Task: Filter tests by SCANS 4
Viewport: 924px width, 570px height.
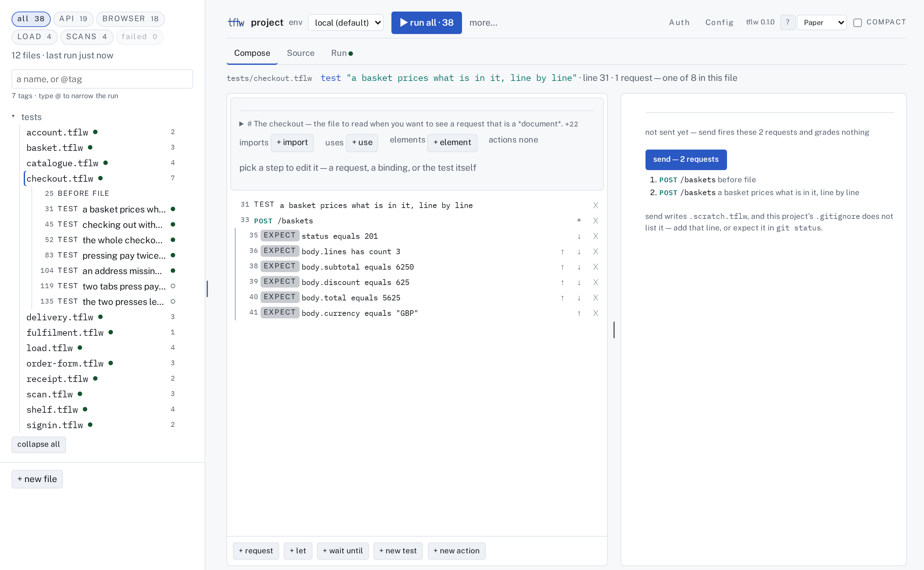Action: [87, 37]
